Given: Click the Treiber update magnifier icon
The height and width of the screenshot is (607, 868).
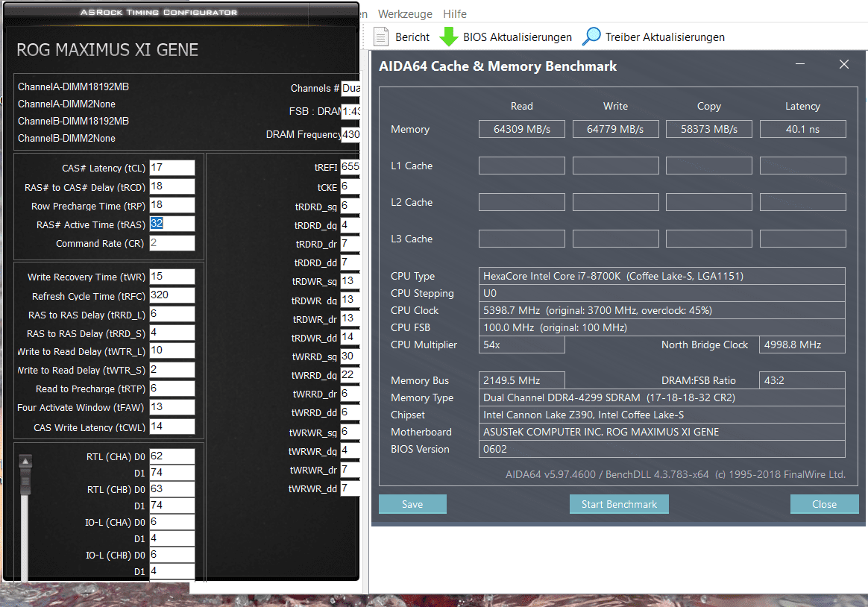Looking at the screenshot, I should point(591,37).
